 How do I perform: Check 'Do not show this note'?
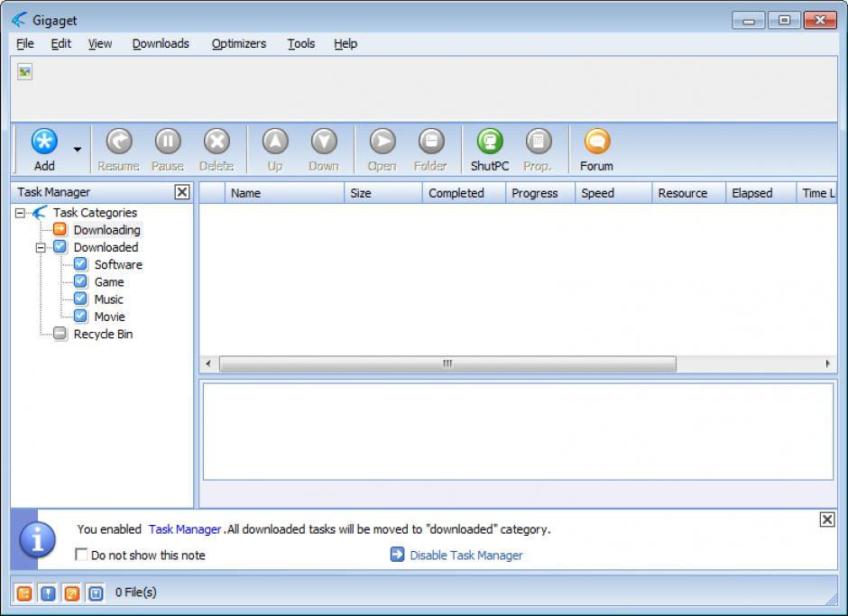coord(81,555)
